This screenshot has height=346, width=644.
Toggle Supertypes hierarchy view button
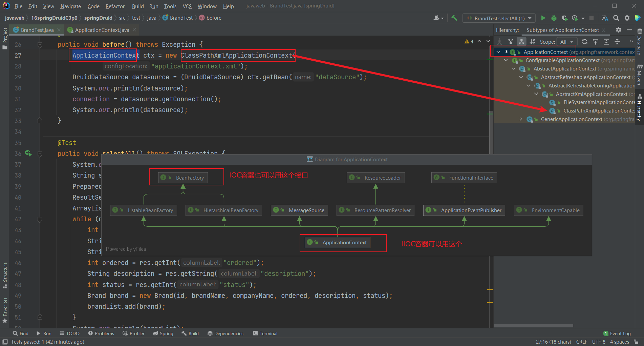511,42
